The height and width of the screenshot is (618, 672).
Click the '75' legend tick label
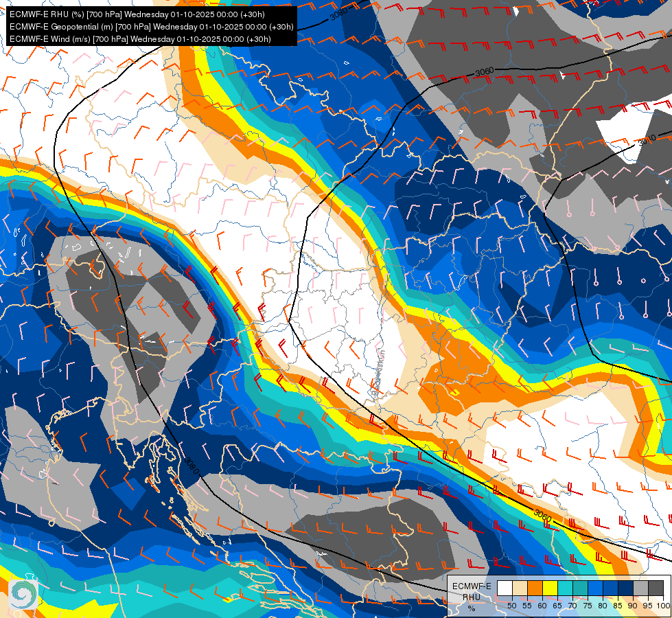[x=588, y=606]
